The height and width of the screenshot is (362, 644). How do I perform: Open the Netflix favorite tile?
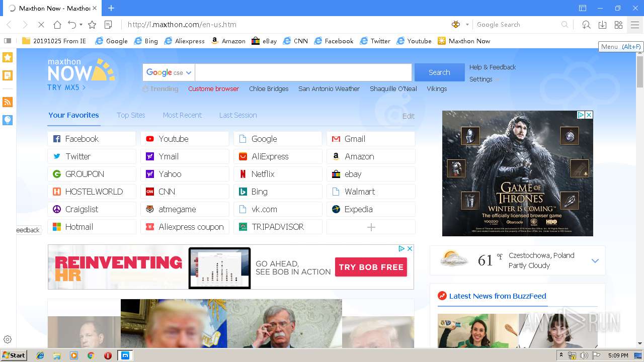(278, 174)
